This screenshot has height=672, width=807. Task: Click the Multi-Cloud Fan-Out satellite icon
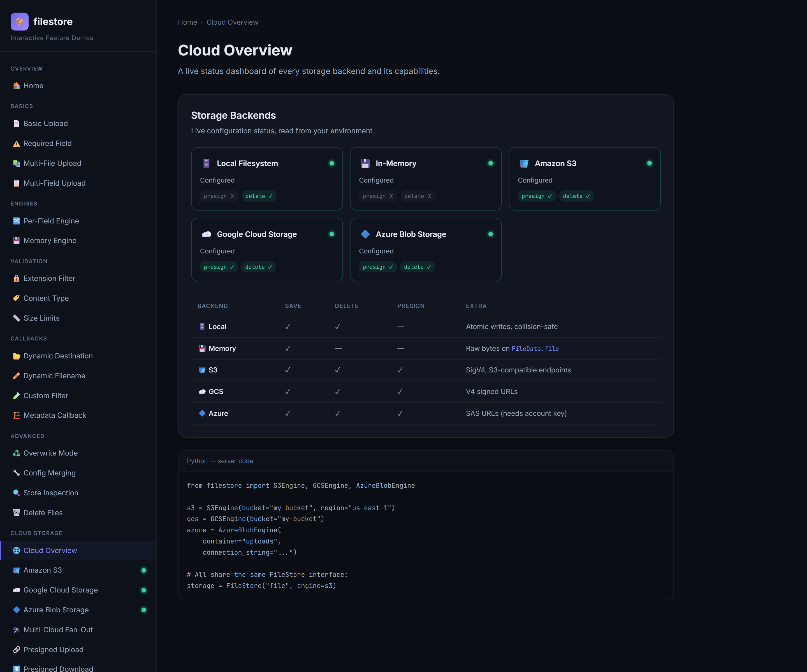tap(16, 630)
